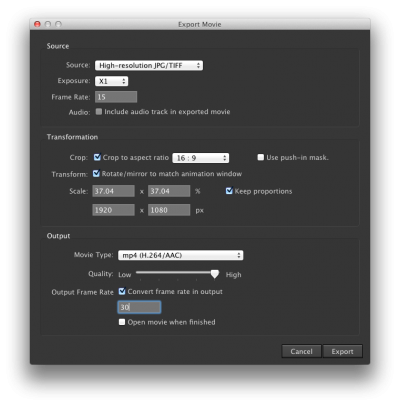Enable include audio track checkbox
Image resolution: width=400 pixels, height=406 pixels.
pyautogui.click(x=99, y=111)
